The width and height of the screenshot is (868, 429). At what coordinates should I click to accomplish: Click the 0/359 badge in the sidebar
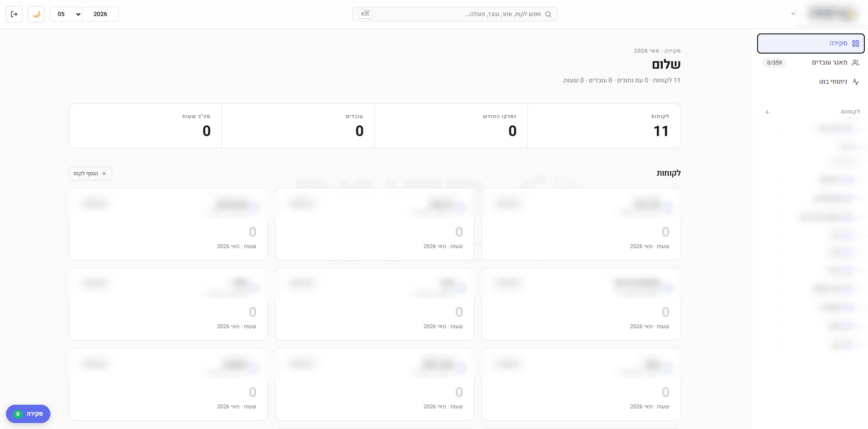tap(775, 63)
